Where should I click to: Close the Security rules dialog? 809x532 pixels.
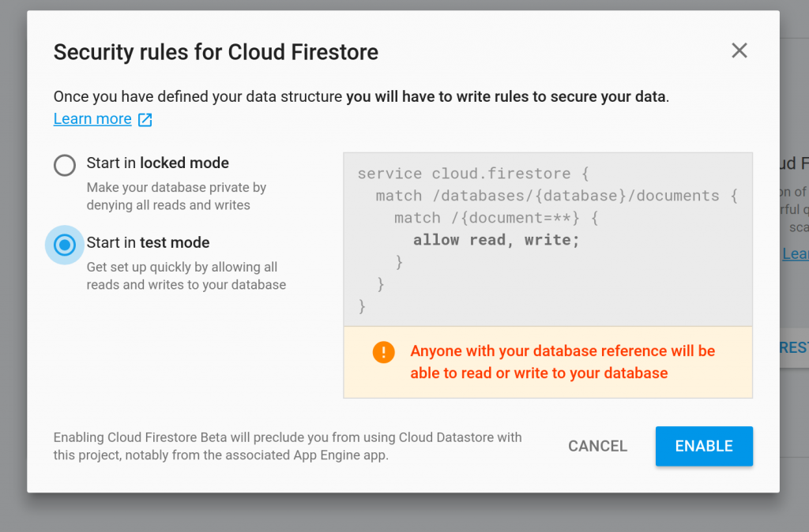point(739,51)
